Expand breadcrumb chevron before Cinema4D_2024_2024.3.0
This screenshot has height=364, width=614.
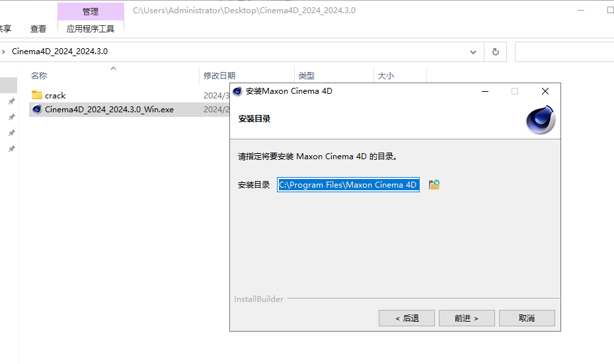coord(3,52)
